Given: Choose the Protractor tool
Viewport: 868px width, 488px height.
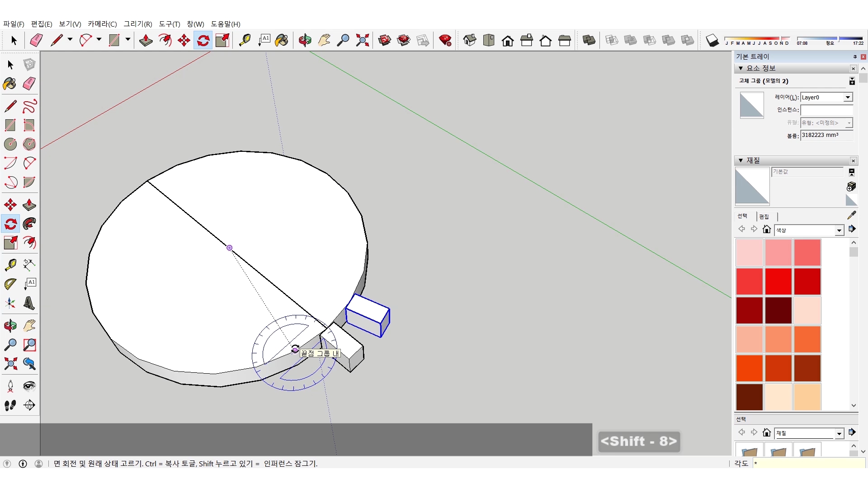Looking at the screenshot, I should (10, 284).
